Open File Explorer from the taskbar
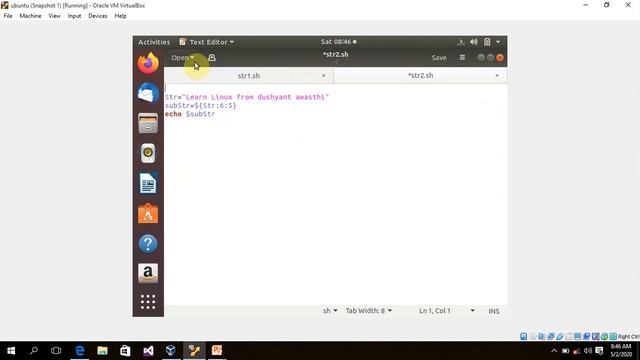Viewport: 640px width, 360px height. pos(102,351)
